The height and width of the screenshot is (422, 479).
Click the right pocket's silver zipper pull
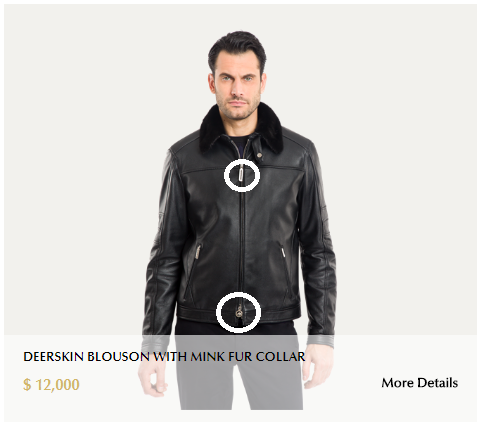point(283,252)
